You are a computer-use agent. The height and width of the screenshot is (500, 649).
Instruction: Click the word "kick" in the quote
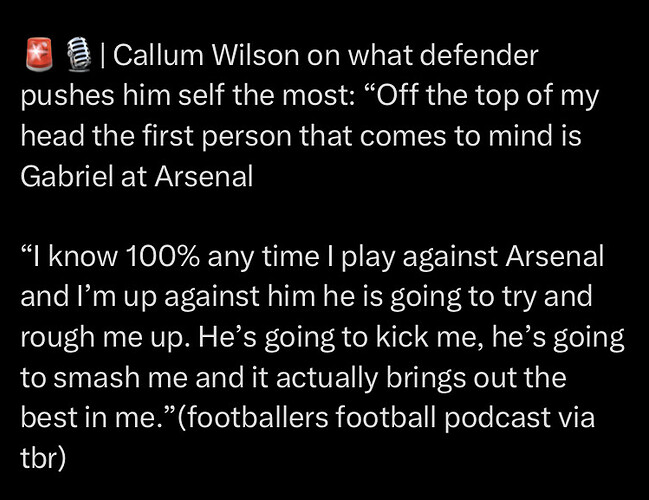[401, 337]
